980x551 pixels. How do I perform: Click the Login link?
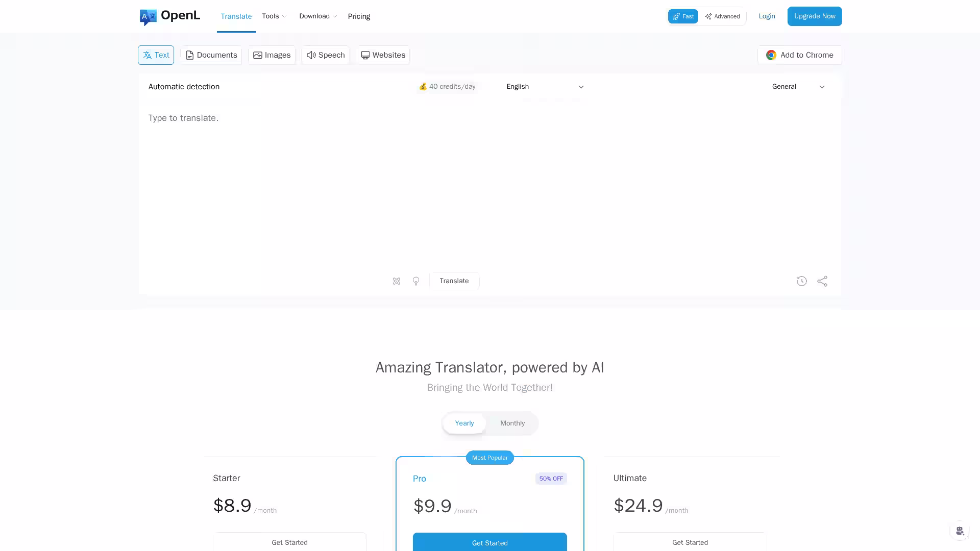(x=767, y=16)
